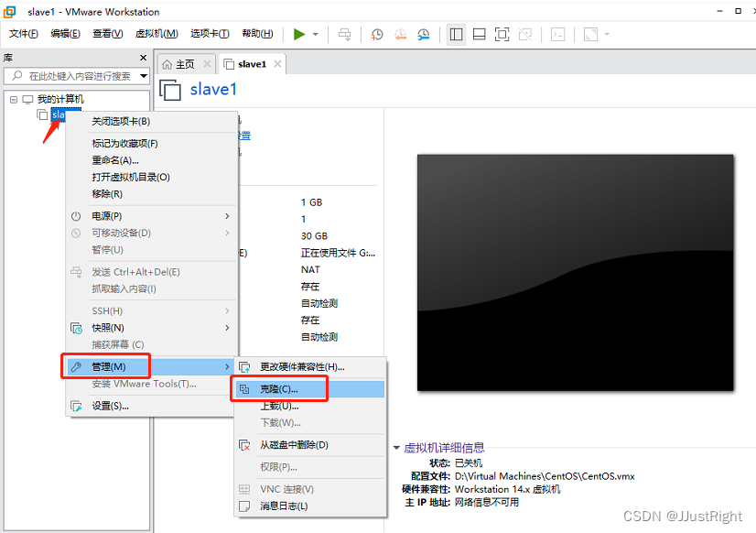Screen dimensions: 756x533
Task: Expand the 快照(N) submenu
Action: [152, 328]
